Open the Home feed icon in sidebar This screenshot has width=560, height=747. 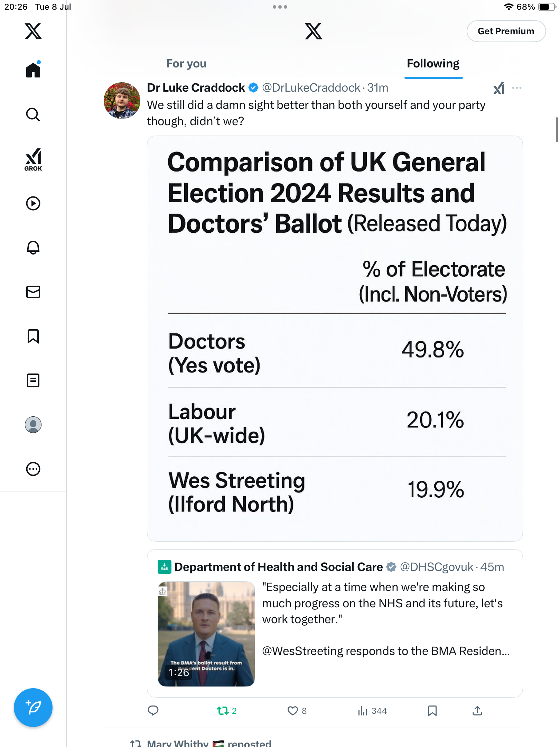(x=33, y=70)
